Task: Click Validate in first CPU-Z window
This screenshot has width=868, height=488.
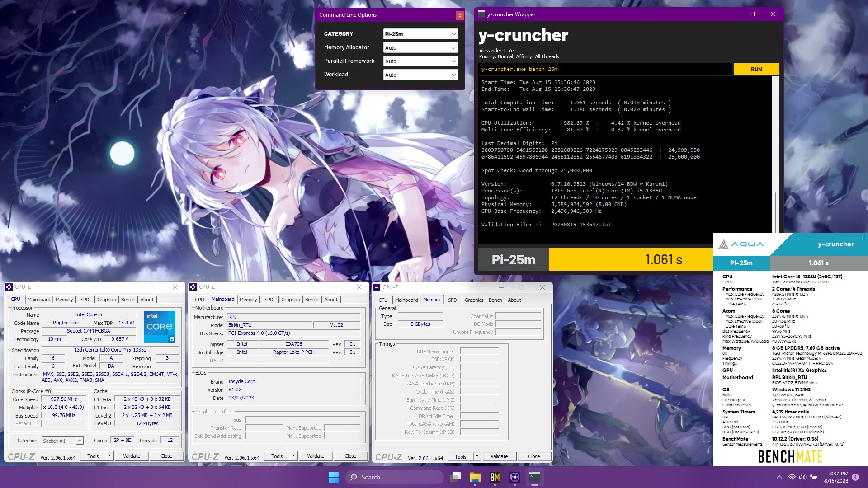Action: pyautogui.click(x=132, y=456)
